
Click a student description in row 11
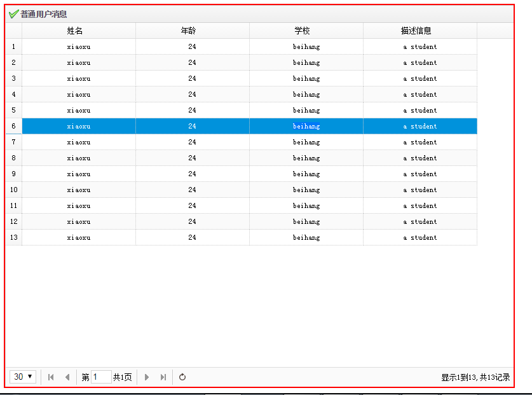[x=420, y=205]
